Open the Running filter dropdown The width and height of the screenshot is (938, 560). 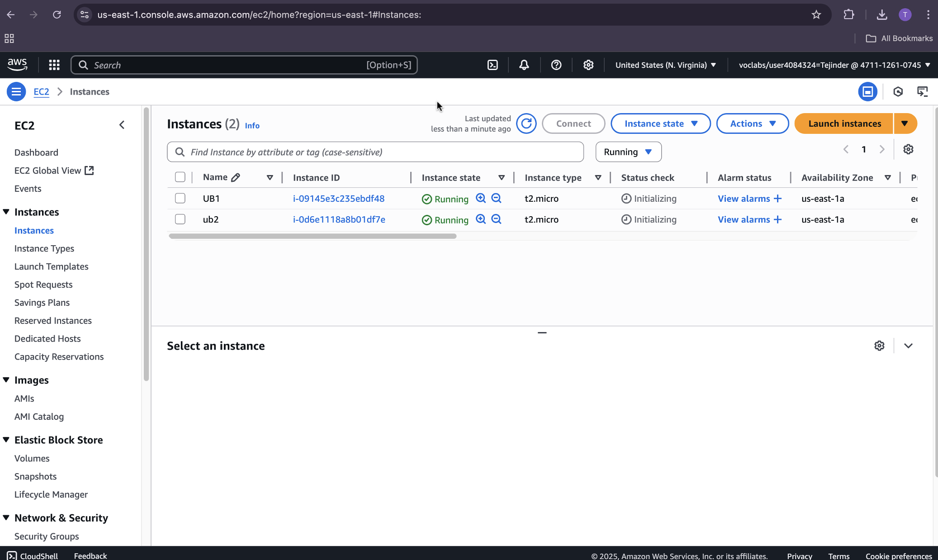tap(628, 152)
